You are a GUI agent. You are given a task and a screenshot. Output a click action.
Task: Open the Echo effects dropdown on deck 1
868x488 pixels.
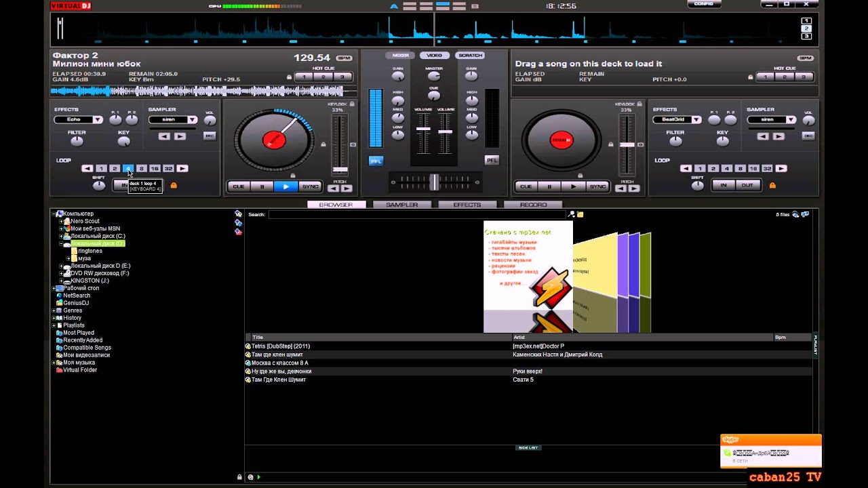click(x=98, y=120)
